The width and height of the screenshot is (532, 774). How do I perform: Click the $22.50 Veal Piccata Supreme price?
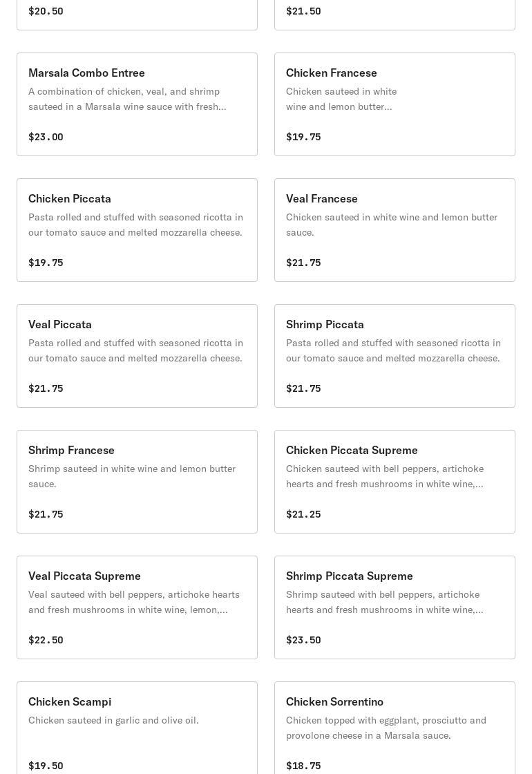(46, 640)
